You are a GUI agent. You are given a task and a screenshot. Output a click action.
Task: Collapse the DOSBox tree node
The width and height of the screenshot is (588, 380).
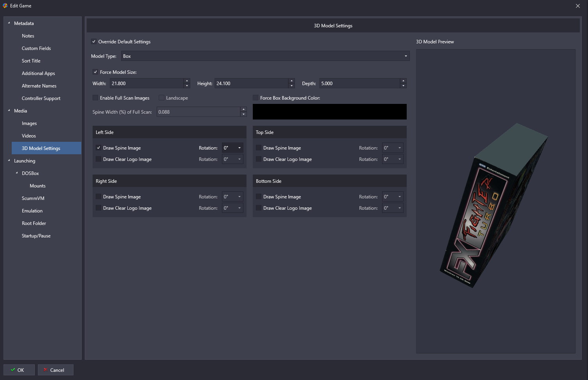pyautogui.click(x=17, y=173)
